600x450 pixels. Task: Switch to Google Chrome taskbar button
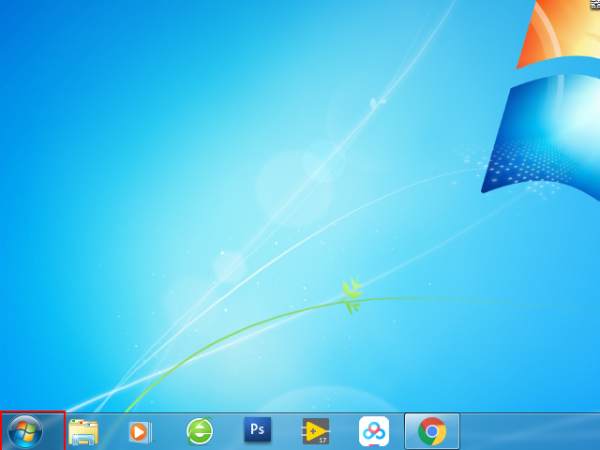(x=432, y=431)
